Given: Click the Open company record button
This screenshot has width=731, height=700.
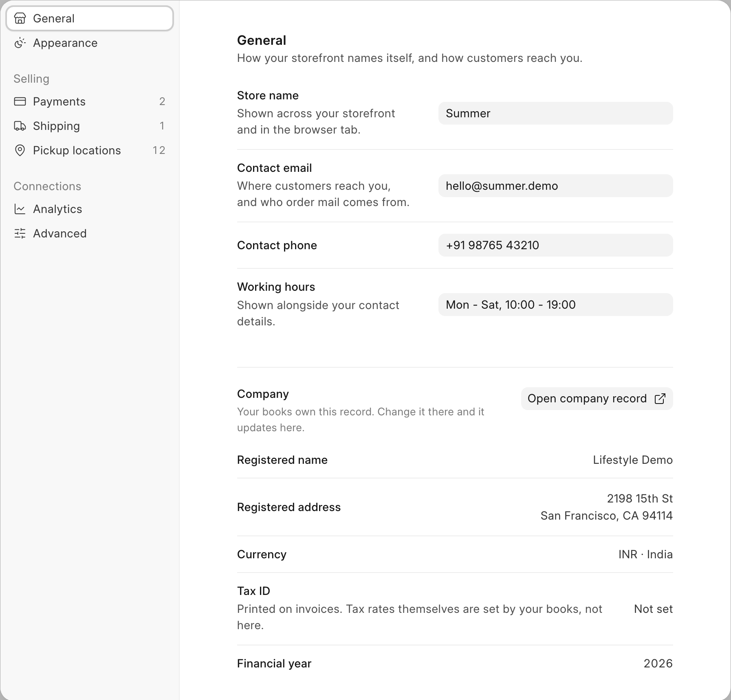Looking at the screenshot, I should pyautogui.click(x=597, y=399).
